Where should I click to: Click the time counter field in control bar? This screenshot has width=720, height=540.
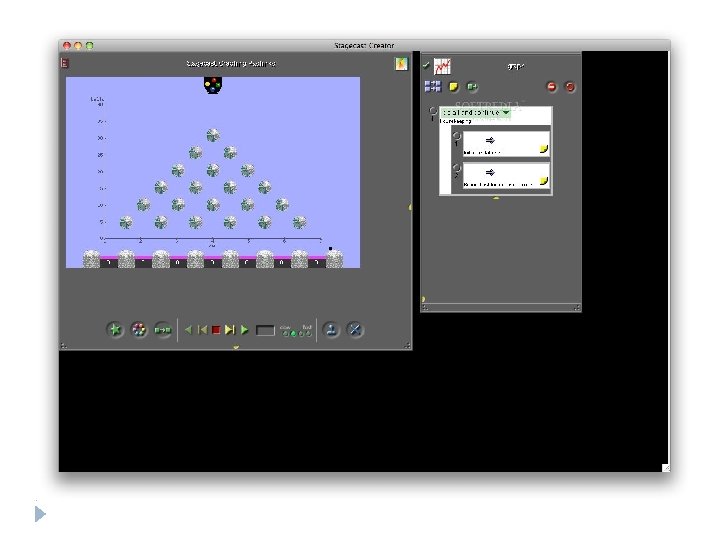click(265, 330)
